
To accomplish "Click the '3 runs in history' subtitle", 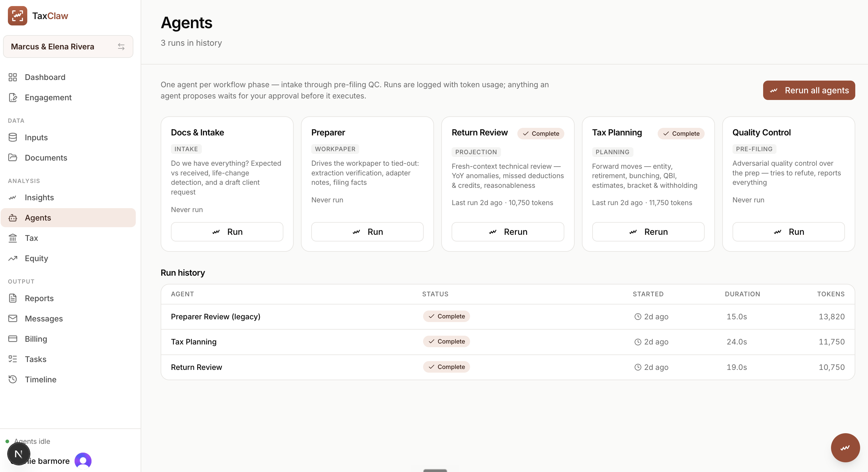I will 191,43.
